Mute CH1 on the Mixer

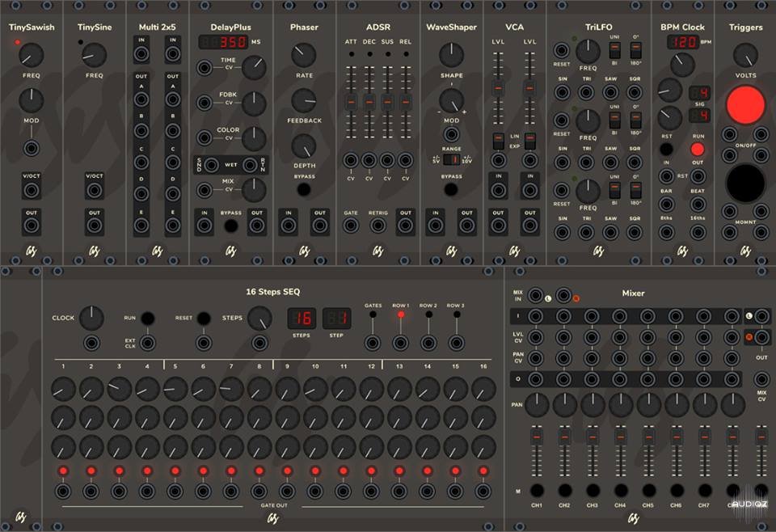pos(536,490)
